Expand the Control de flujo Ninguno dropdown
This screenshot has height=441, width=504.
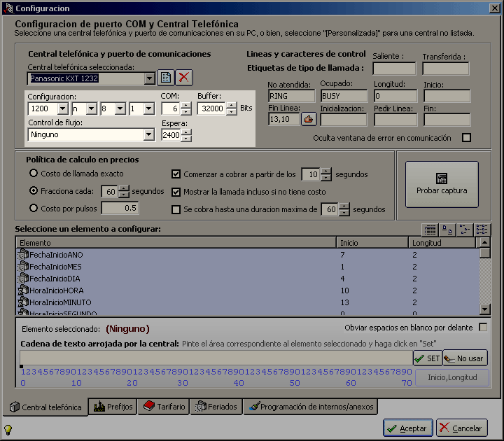tap(149, 134)
